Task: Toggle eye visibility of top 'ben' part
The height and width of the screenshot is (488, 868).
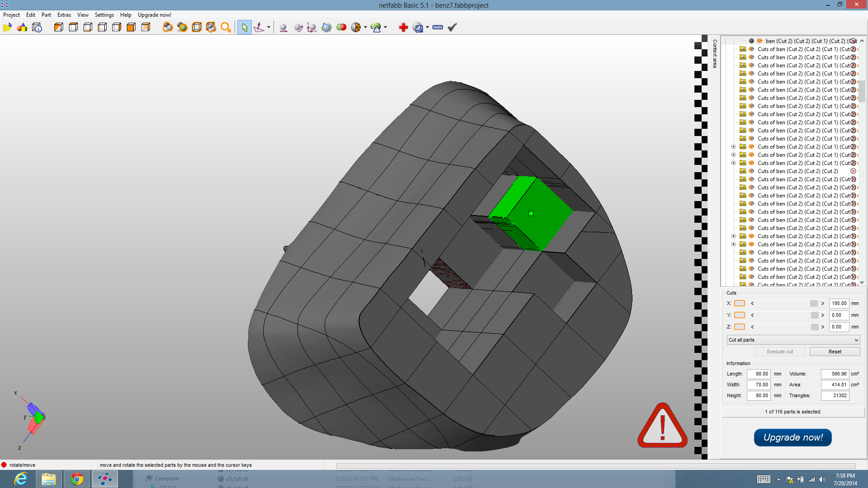Action: pos(759,41)
